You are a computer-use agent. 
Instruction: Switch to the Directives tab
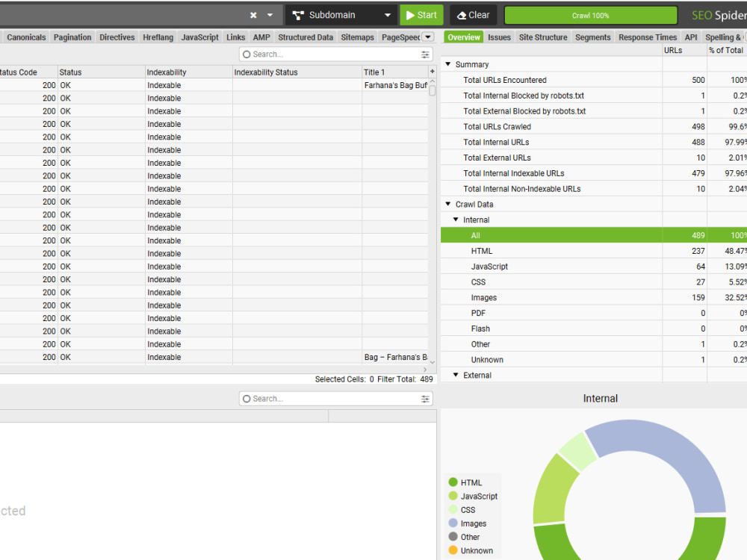[x=117, y=37]
